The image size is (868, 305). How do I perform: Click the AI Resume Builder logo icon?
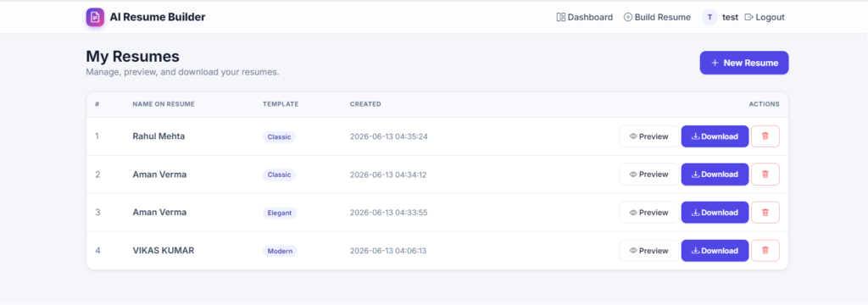pos(95,17)
